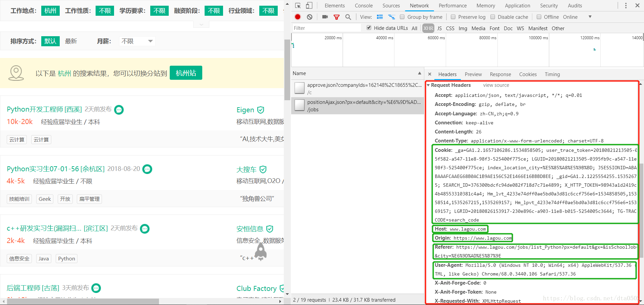Enable Group by frame checkbox
644x305 pixels.
(x=402, y=17)
